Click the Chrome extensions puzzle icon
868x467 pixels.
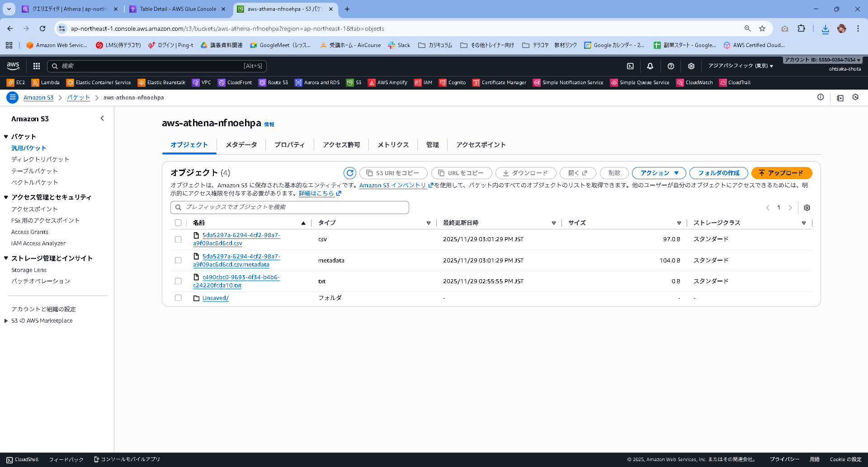pyautogui.click(x=801, y=29)
